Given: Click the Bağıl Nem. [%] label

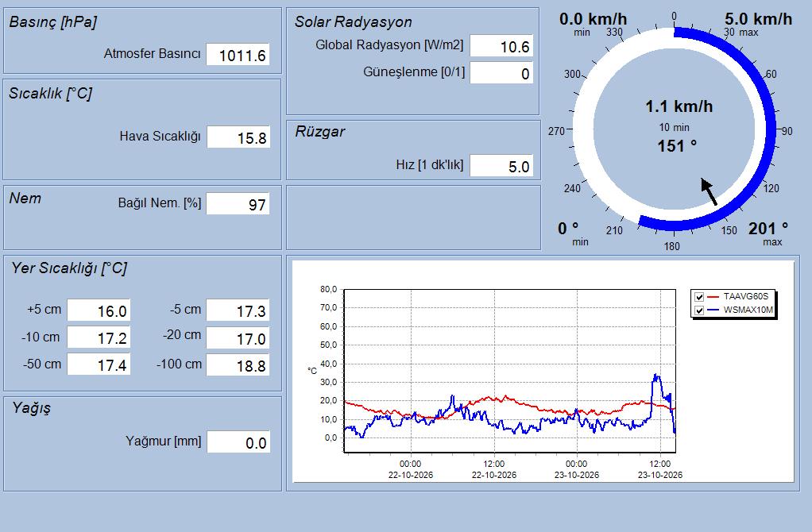Looking at the screenshot, I should (160, 202).
